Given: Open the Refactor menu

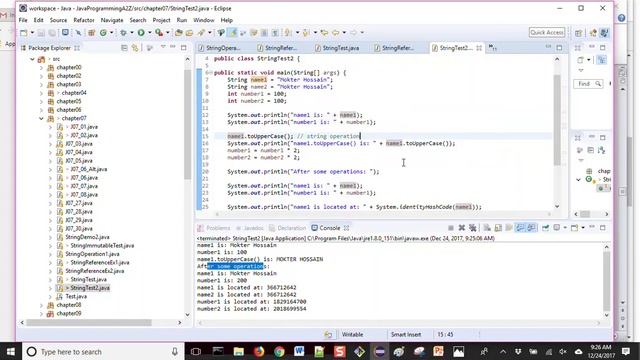Looking at the screenshot, I should 84,20.
